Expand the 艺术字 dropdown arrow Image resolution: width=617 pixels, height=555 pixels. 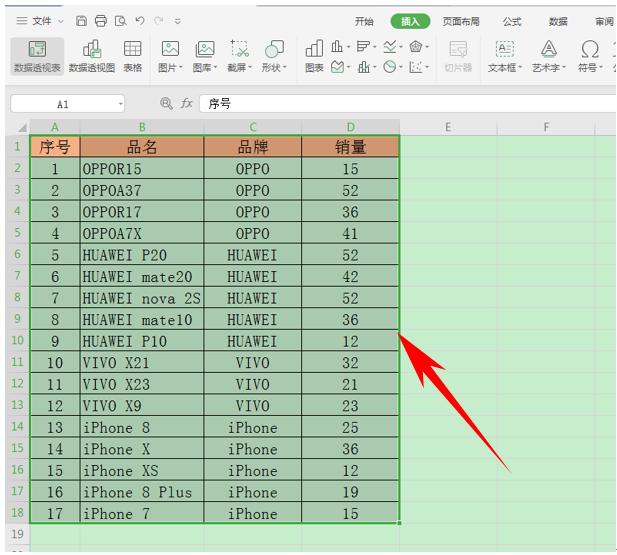[x=564, y=67]
